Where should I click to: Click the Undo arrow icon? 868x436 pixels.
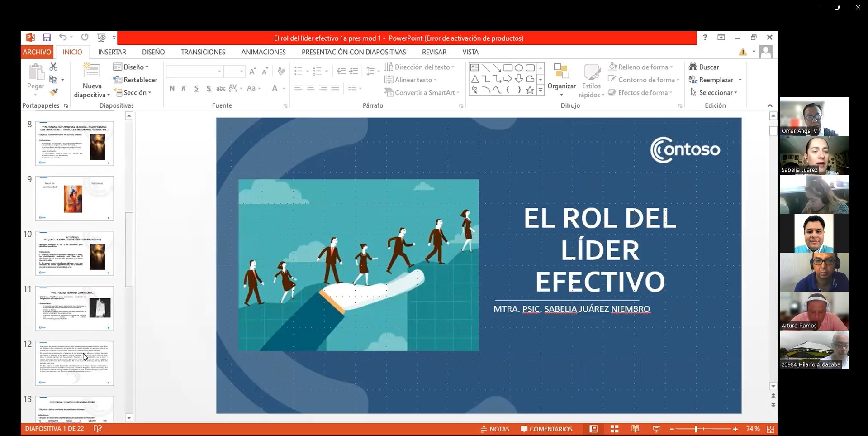pyautogui.click(x=63, y=38)
